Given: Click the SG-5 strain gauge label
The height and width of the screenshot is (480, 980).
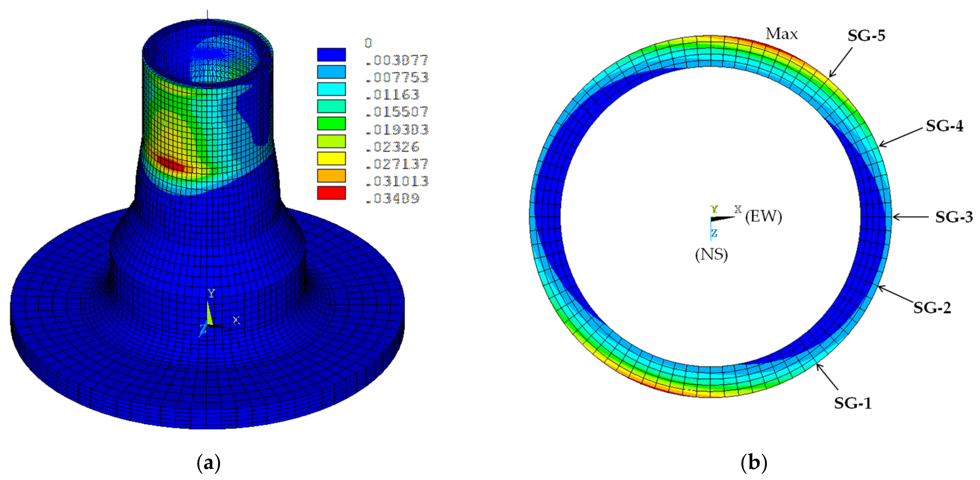Looking at the screenshot, I should [x=866, y=36].
